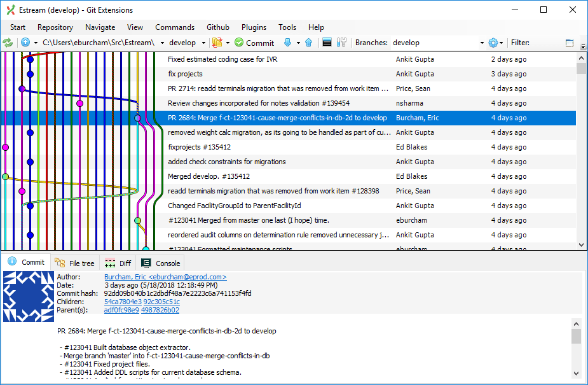Click the Push up-arrow icon

309,43
